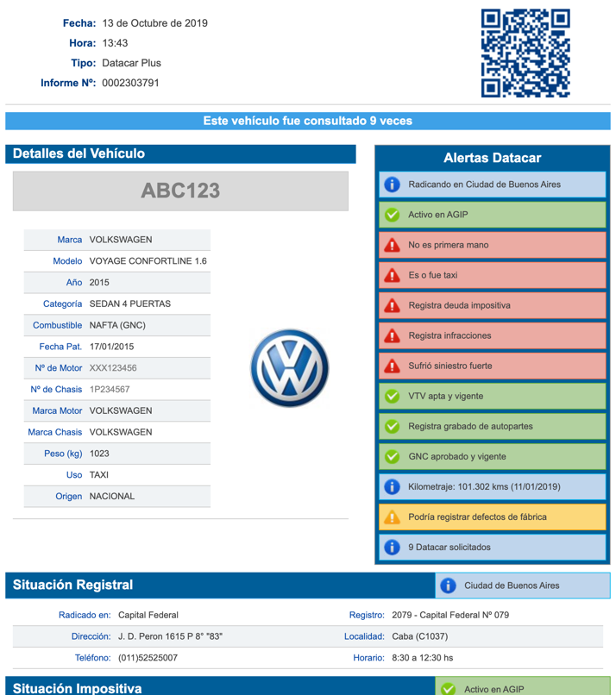Click info icon for 9 Datacar solicitados
This screenshot has height=695, width=616.
[392, 548]
